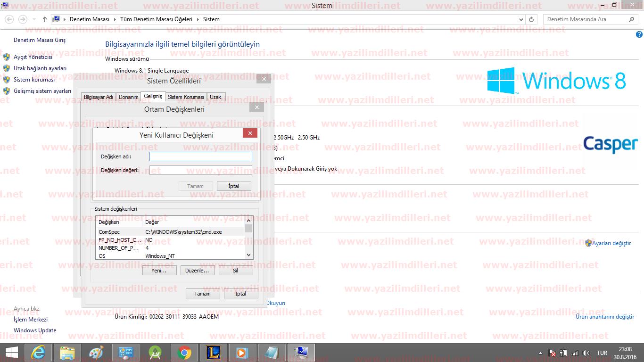
Task: Open Google Chrome from the taskbar
Action: 184,353
